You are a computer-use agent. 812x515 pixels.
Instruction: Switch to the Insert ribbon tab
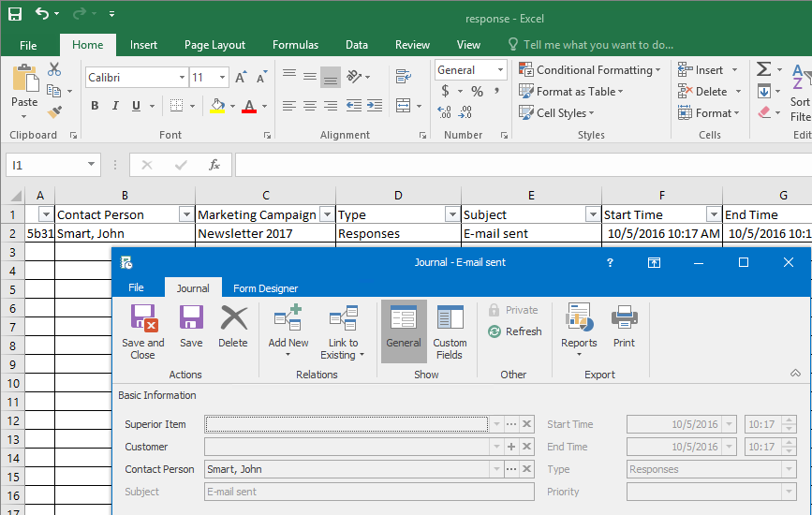tap(143, 45)
